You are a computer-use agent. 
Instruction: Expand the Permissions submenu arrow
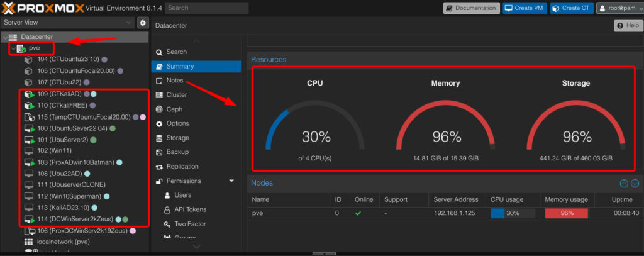231,181
